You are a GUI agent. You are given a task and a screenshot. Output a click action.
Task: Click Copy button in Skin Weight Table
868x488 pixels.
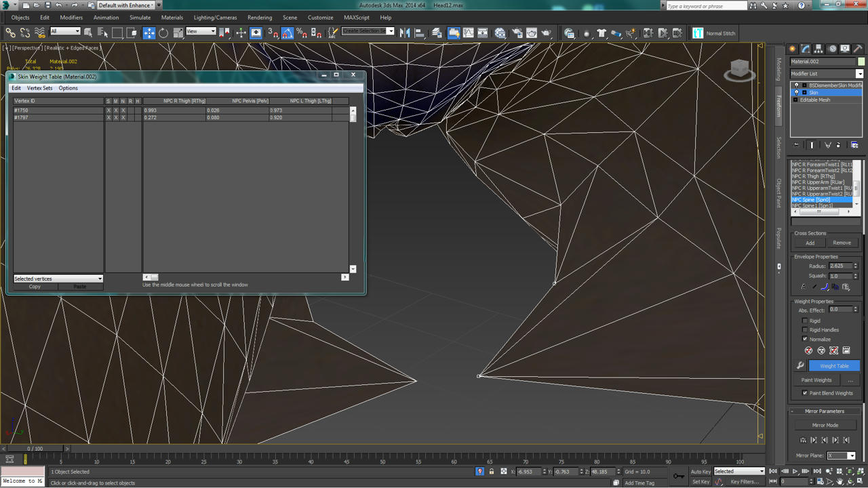(35, 287)
